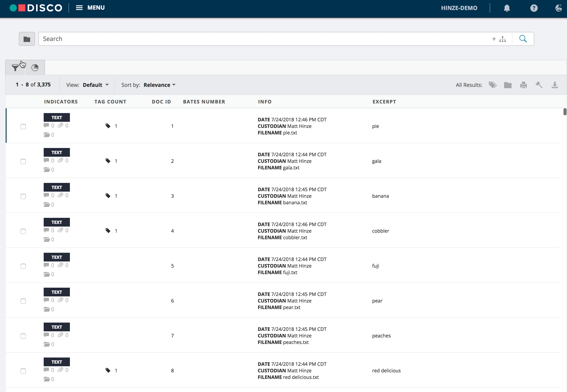567x392 pixels.
Task: Download all results with download icon
Action: pyautogui.click(x=555, y=85)
